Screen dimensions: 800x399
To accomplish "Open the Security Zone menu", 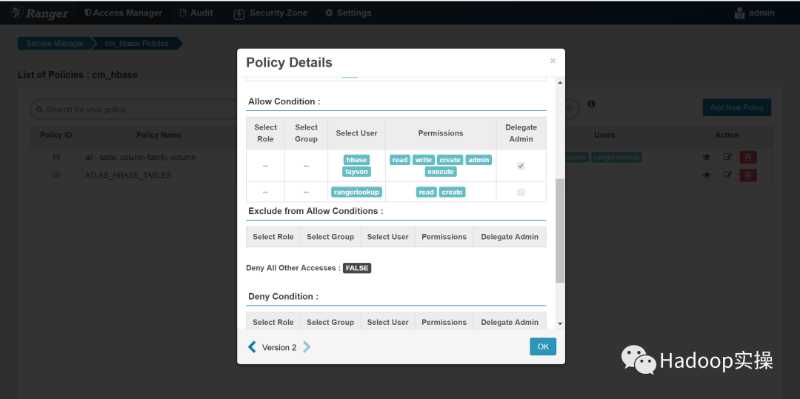I will coord(270,13).
